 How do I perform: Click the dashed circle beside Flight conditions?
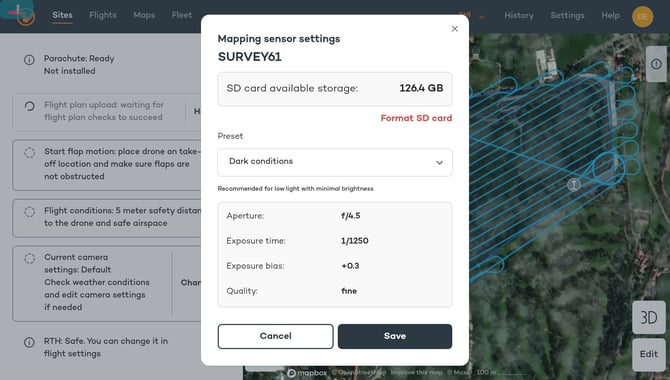[29, 212]
